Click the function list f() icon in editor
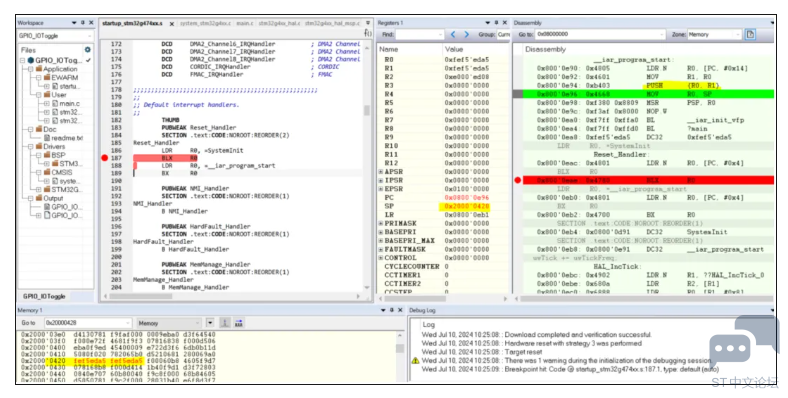This screenshot has height=398, width=788. 368,33
